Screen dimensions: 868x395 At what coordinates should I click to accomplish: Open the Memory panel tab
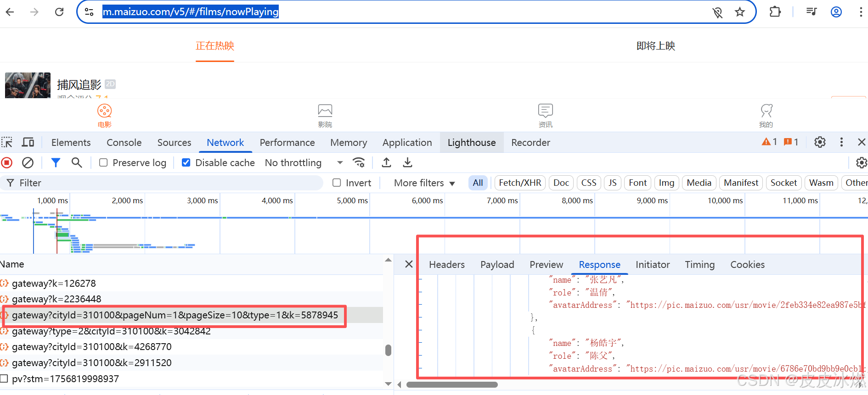click(x=349, y=142)
